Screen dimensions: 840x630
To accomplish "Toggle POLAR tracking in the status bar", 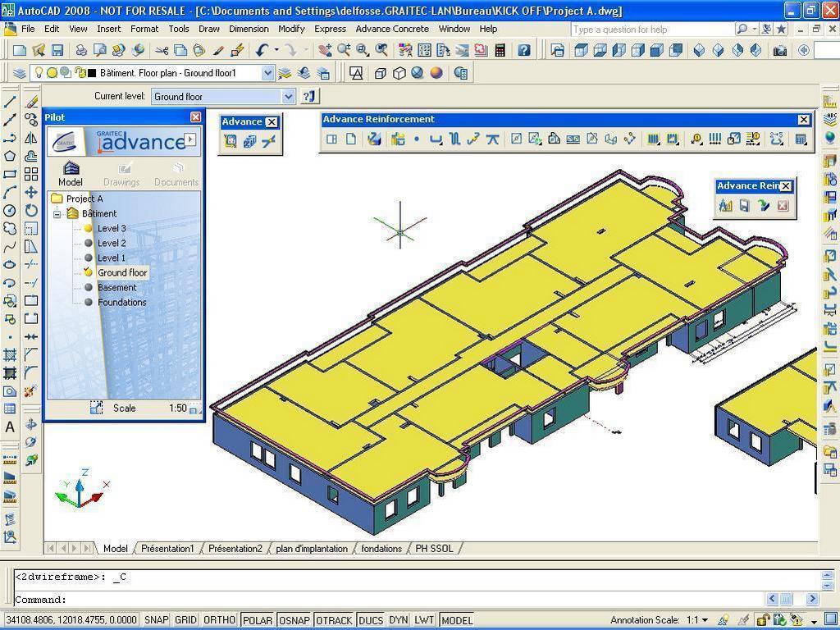I will tap(258, 620).
